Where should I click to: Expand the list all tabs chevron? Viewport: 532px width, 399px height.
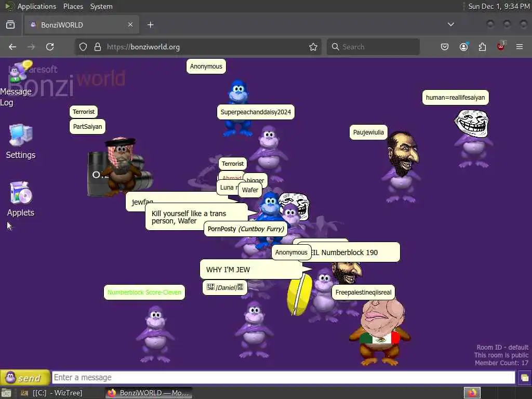[x=451, y=24]
